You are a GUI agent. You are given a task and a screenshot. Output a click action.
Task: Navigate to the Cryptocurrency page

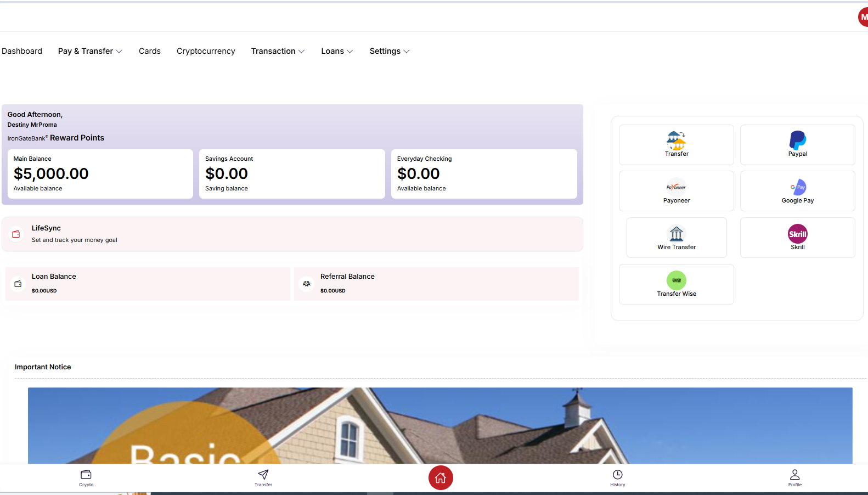[x=206, y=51]
